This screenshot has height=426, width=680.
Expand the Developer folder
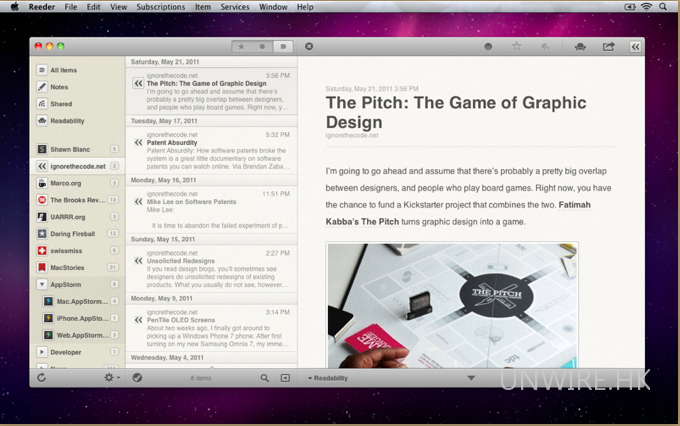click(40, 351)
